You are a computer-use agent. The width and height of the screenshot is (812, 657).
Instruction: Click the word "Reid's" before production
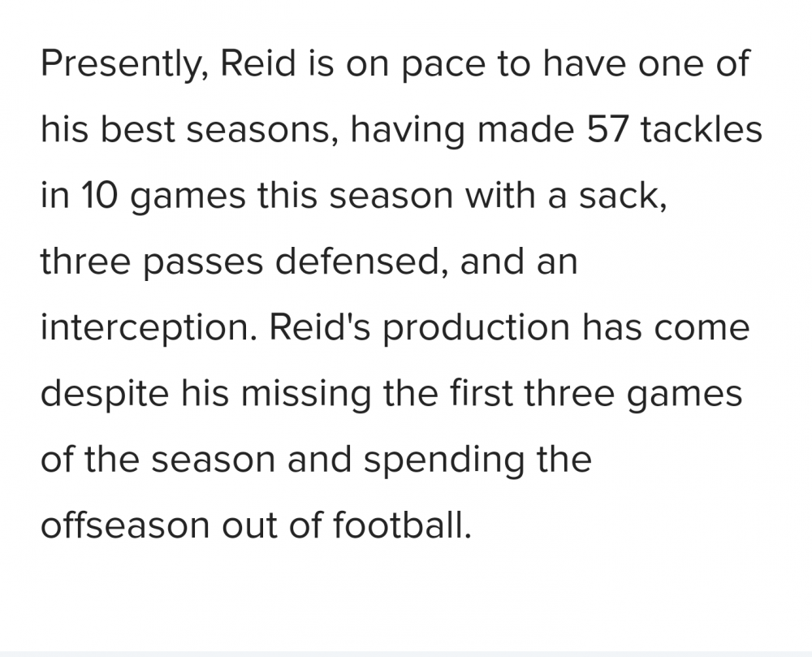coord(319,327)
